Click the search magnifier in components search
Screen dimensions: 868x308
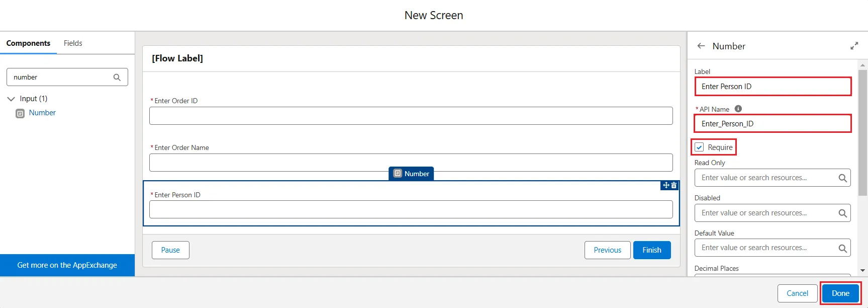[x=117, y=78]
